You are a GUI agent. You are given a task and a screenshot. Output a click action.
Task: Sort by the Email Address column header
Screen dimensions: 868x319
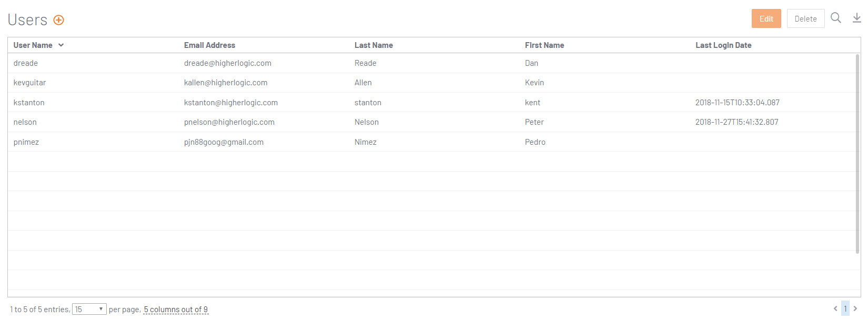(x=209, y=45)
